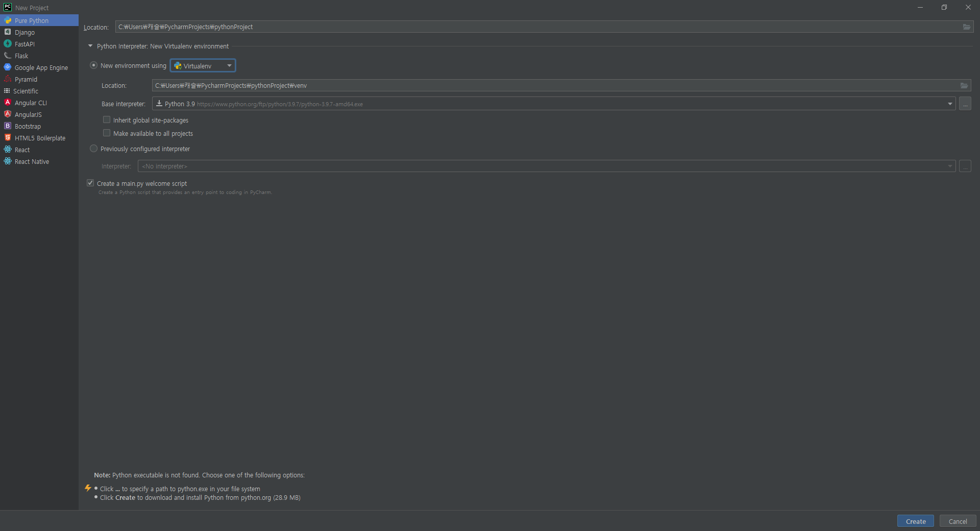Screen dimensions: 980x531
Task: Select React project type
Action: pos(39,150)
